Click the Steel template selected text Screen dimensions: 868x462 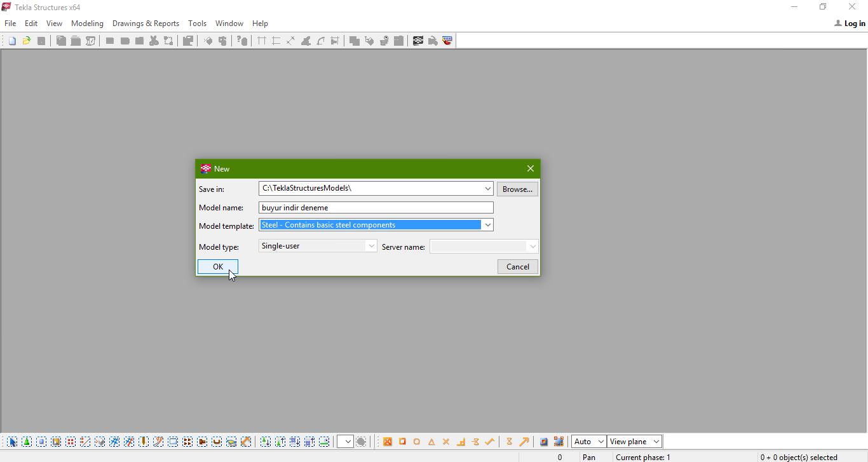click(329, 225)
